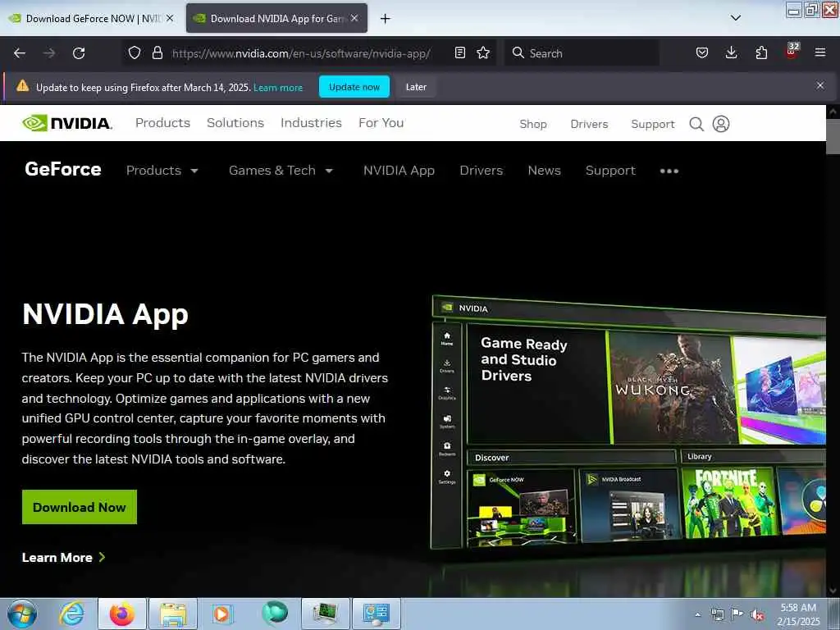The image size is (840, 630).
Task: Open the Pocket save icon
Action: [x=702, y=52]
